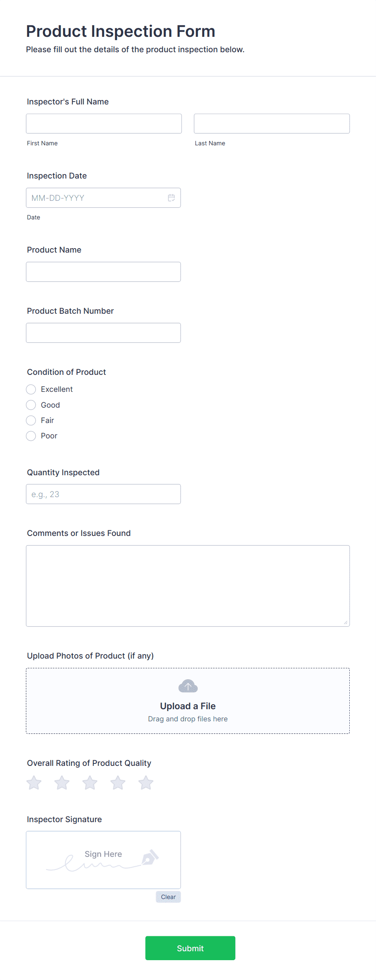
Task: Focus the Inspection Date MM-DD-YYYY field
Action: coord(104,198)
